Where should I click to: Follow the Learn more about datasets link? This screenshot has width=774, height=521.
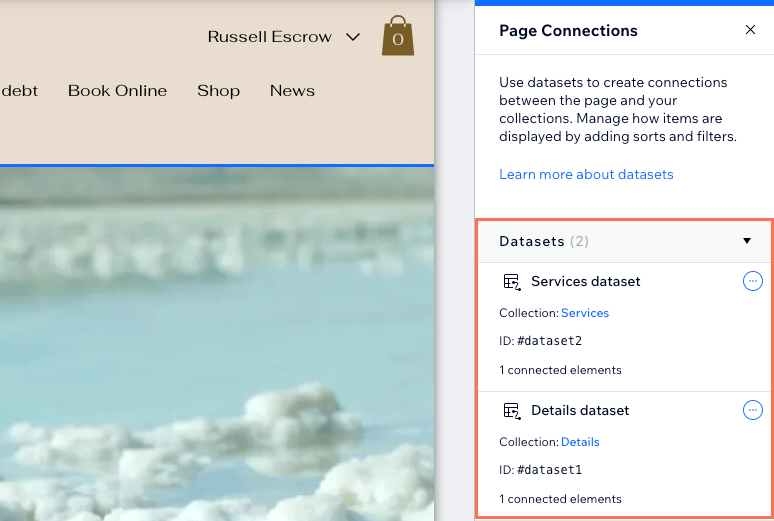(x=586, y=174)
